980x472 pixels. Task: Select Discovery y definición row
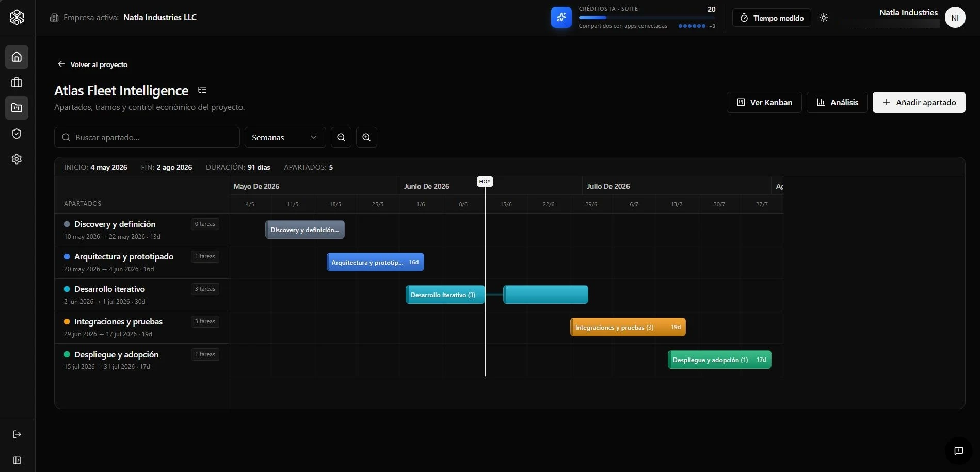pos(141,230)
